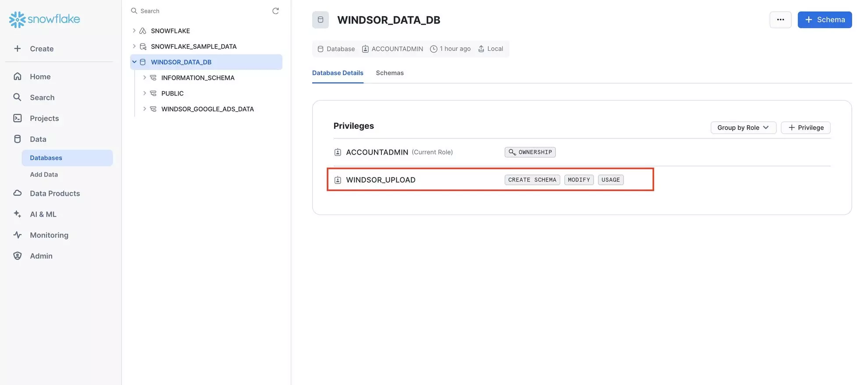Click the Data cylinder icon

[18, 139]
